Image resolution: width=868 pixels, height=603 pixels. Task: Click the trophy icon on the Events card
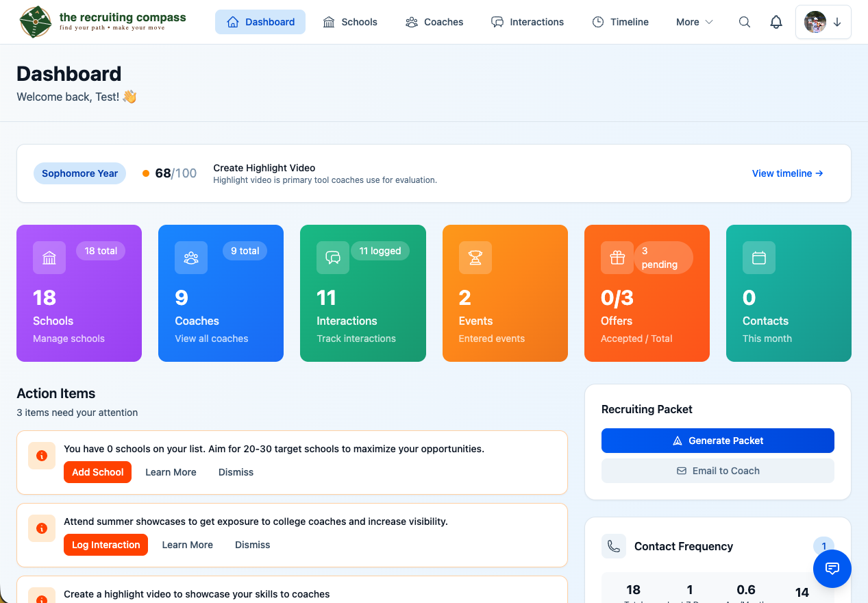coord(475,258)
